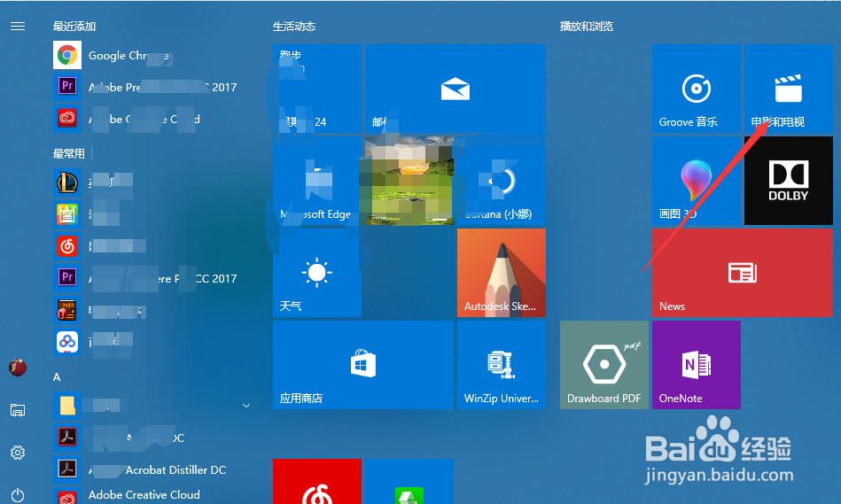Screen dimensions: 841x504
Task: Open 画图 3D tile
Action: (x=697, y=181)
